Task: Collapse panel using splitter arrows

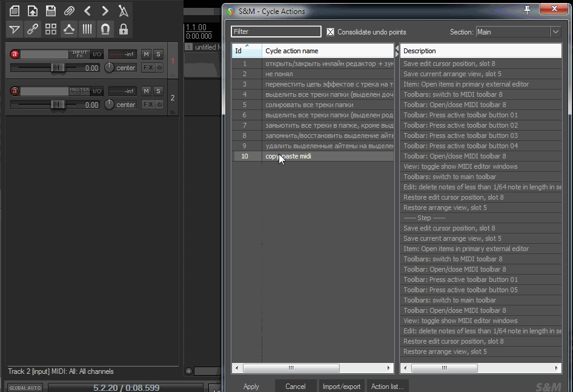Action: 397,51
